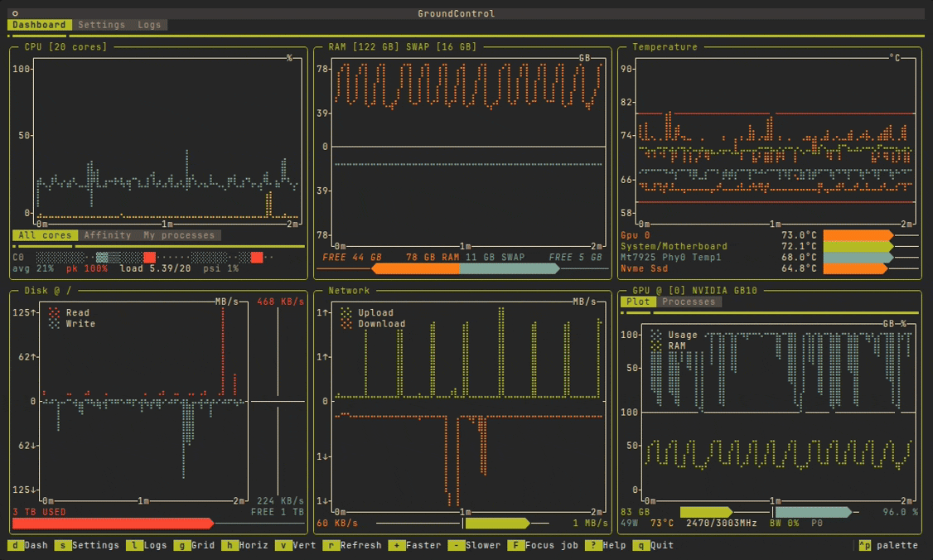Click the orange RAM usage bar segment
Image resolution: width=933 pixels, height=560 pixels.
click(415, 269)
